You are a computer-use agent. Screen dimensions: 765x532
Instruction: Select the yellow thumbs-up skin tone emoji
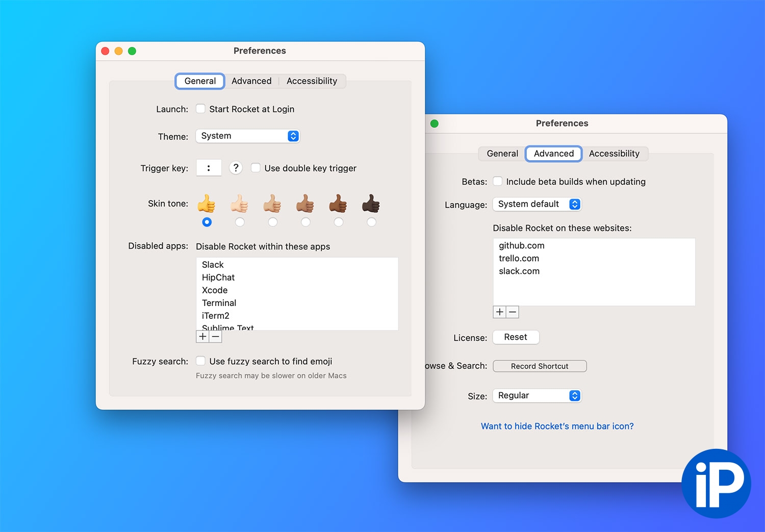coord(207,204)
